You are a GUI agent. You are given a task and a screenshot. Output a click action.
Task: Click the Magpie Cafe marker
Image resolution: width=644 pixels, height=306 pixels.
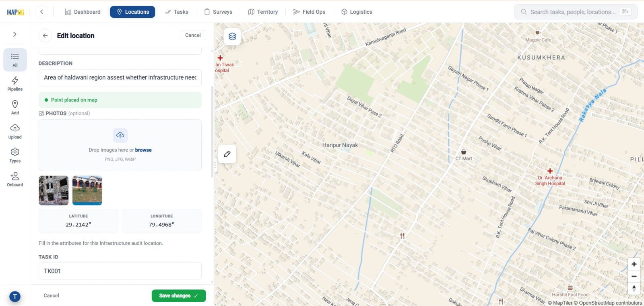click(537, 33)
